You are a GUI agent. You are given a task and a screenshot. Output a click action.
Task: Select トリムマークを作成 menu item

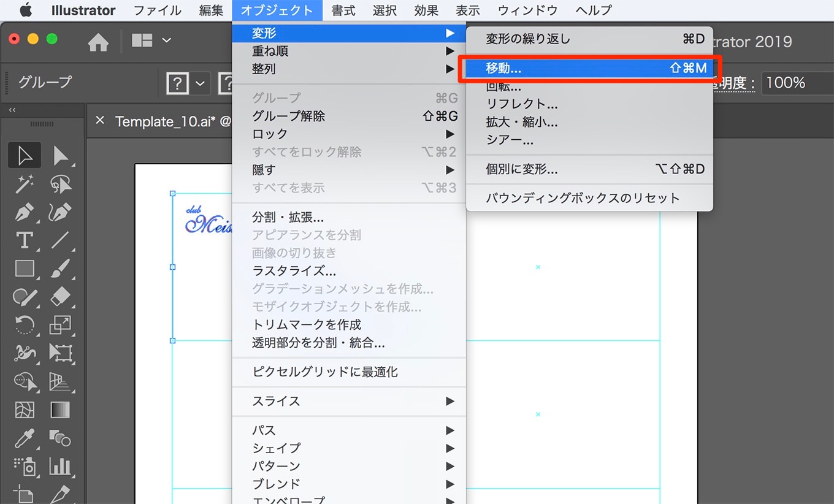coord(349,324)
